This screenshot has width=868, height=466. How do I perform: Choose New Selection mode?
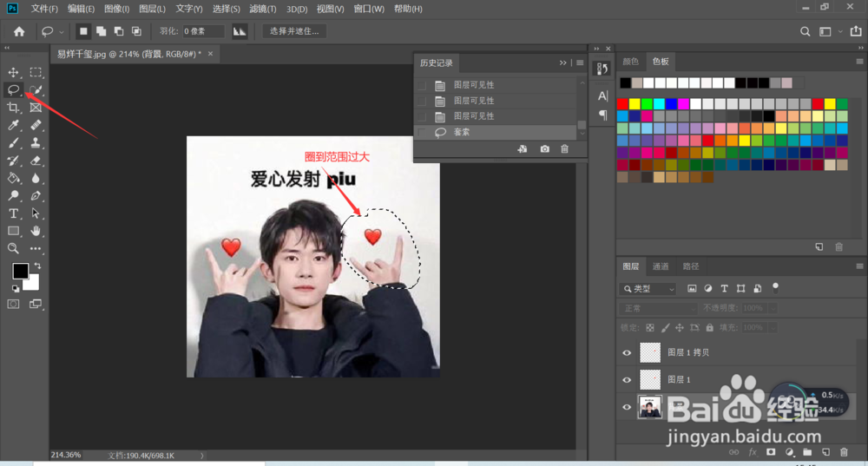coord(83,31)
